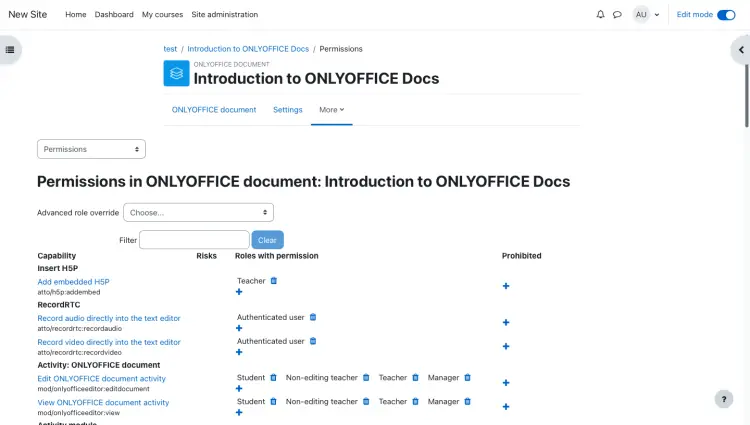Remove Manager from Edit ONLYOFFICE document activity
The height and width of the screenshot is (425, 750).
pos(467,377)
